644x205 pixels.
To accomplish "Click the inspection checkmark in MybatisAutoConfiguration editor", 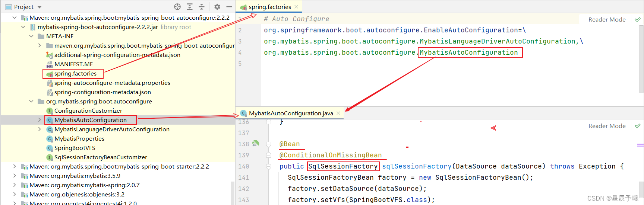I will (638, 126).
